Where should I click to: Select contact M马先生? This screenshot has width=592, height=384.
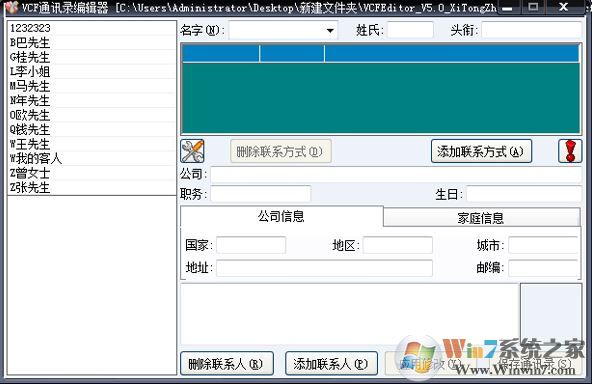coord(92,86)
